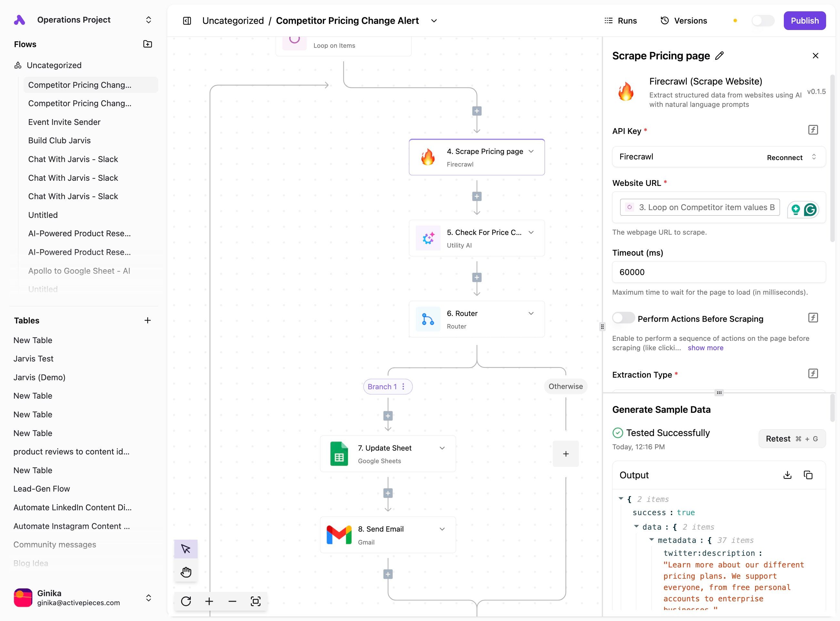The height and width of the screenshot is (621, 840).
Task: Copy the output to clipboard
Action: click(808, 475)
